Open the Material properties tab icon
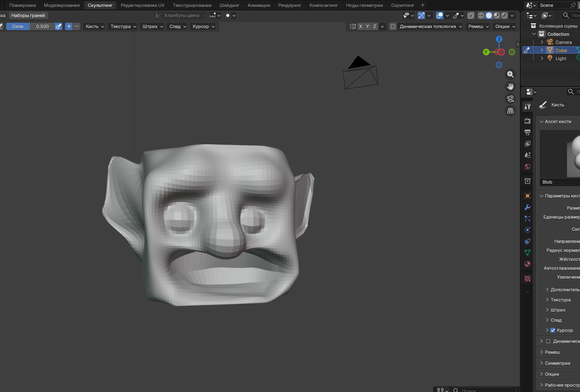This screenshot has height=392, width=580. pos(528,264)
